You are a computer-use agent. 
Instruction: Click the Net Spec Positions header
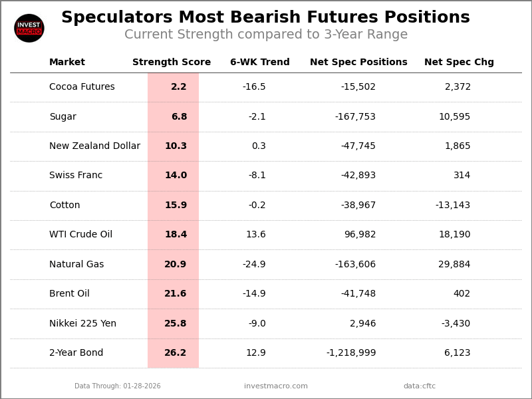point(358,63)
